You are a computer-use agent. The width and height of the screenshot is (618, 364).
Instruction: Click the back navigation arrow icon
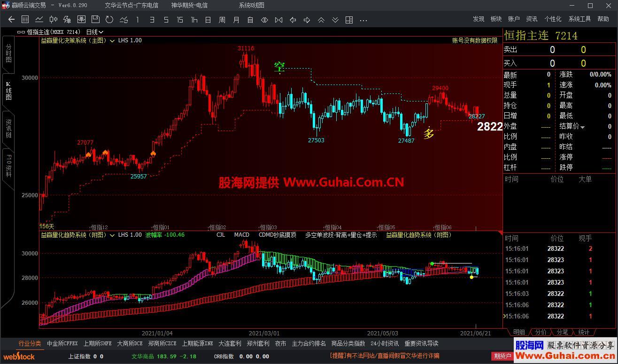point(11,20)
